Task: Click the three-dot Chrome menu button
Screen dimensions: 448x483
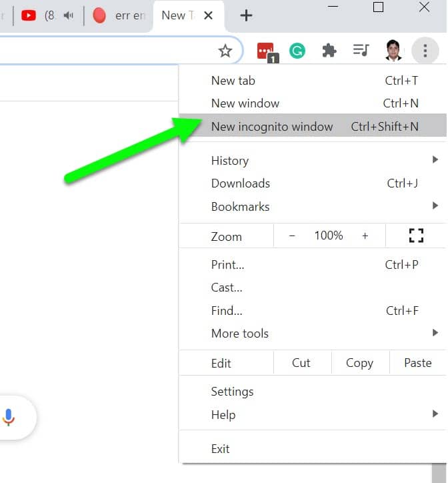Action: pos(425,51)
